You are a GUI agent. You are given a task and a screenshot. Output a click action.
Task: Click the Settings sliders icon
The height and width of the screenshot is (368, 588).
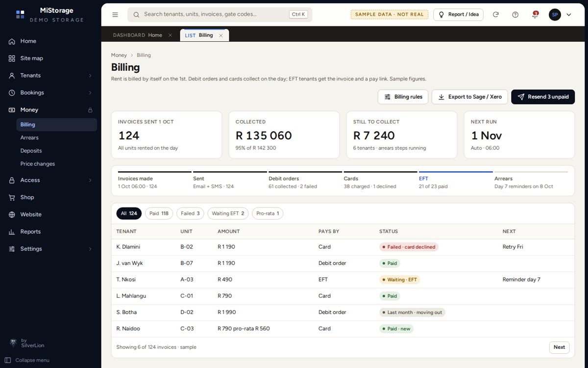tap(12, 249)
